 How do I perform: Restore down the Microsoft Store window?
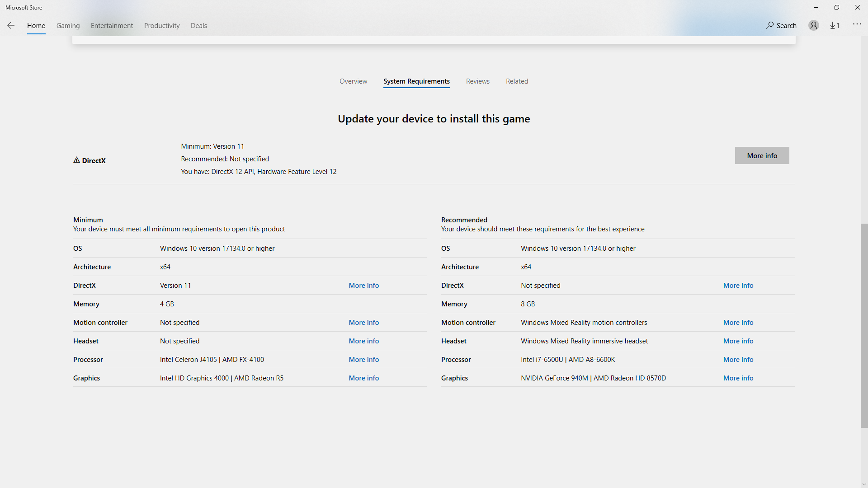point(837,7)
